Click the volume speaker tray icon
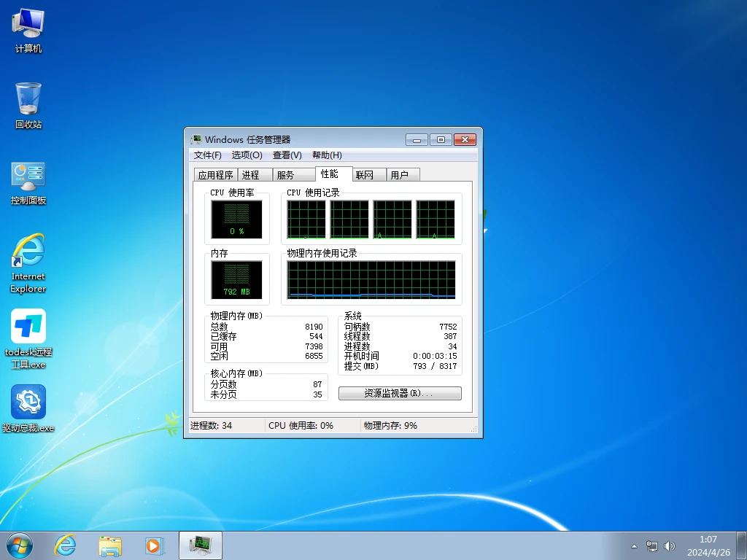747x560 pixels. coord(670,545)
